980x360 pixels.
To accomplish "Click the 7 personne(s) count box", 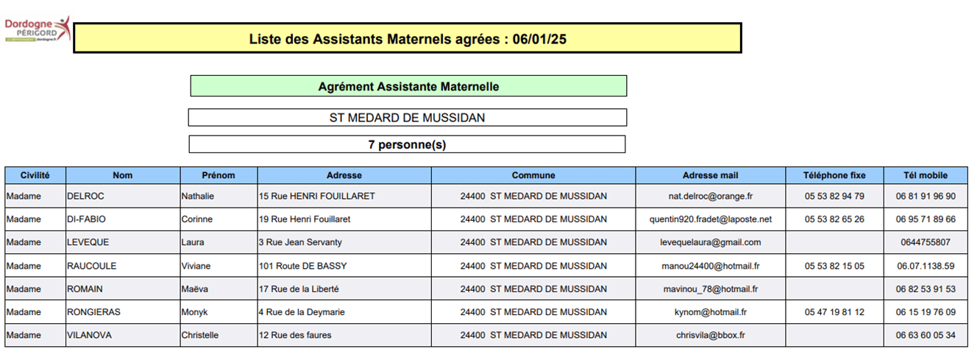I will [407, 145].
